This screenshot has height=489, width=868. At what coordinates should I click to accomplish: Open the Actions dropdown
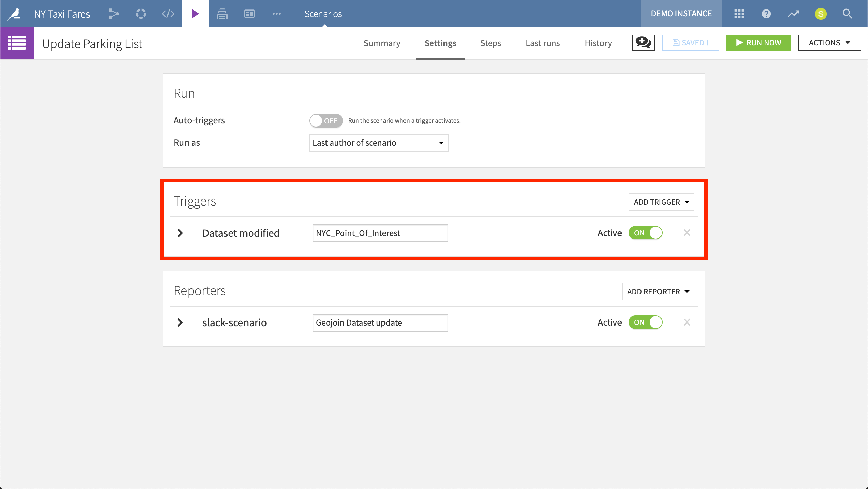coord(829,43)
